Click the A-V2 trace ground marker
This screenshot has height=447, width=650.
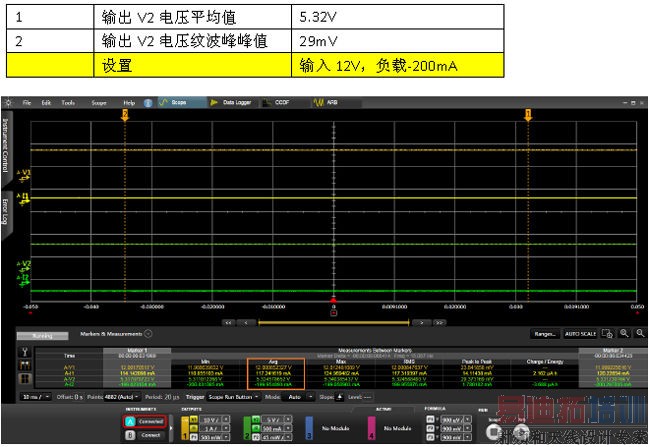coord(24,266)
